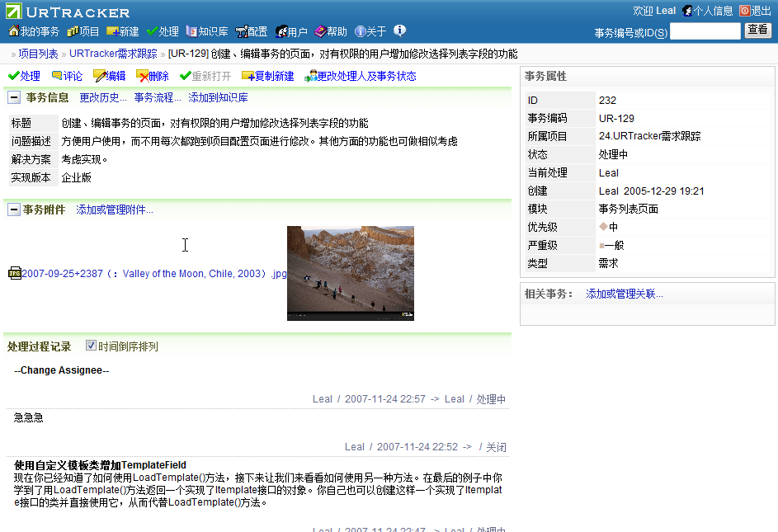Click the URTracker logo icon
Screen dimensions: 778x532
(14, 11)
